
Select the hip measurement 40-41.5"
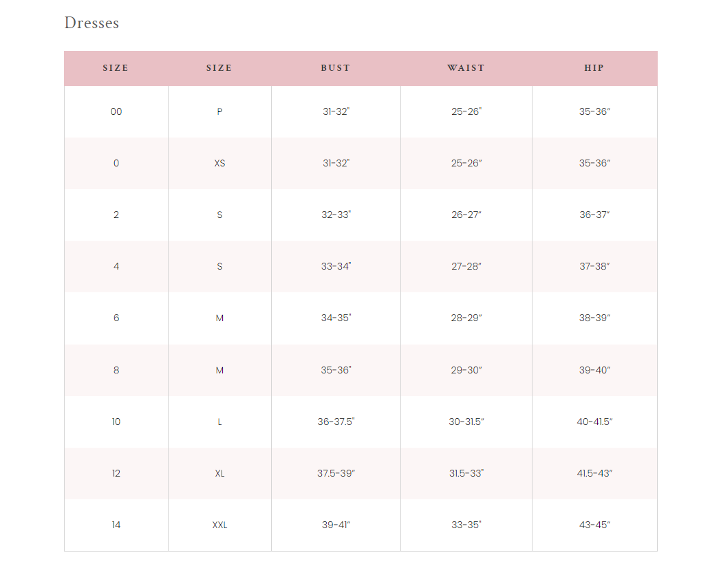pos(594,422)
